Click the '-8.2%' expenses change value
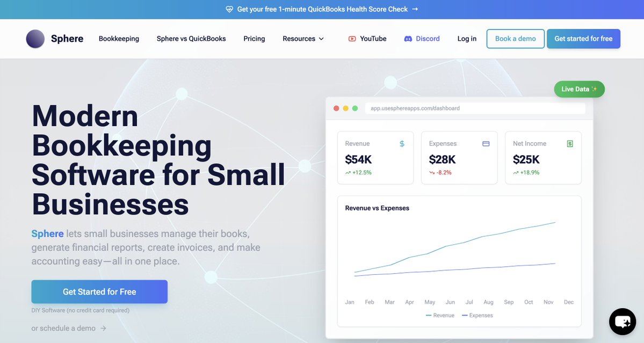This screenshot has width=644, height=343. 444,173
